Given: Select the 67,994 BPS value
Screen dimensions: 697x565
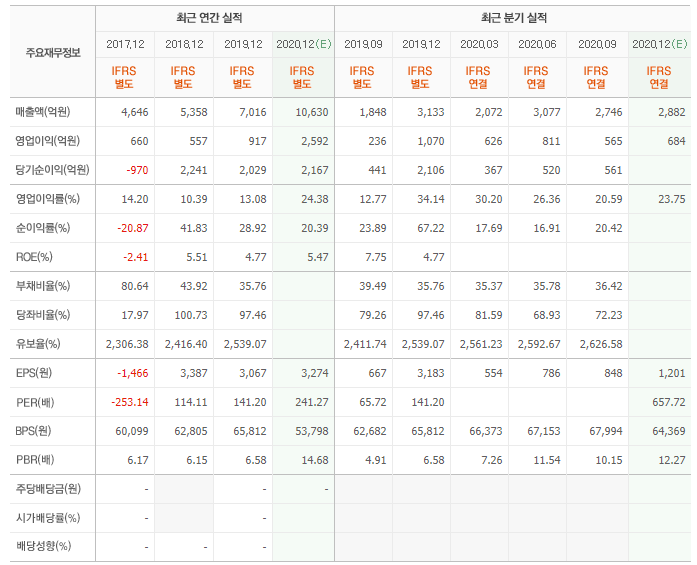Looking at the screenshot, I should pyautogui.click(x=606, y=431).
